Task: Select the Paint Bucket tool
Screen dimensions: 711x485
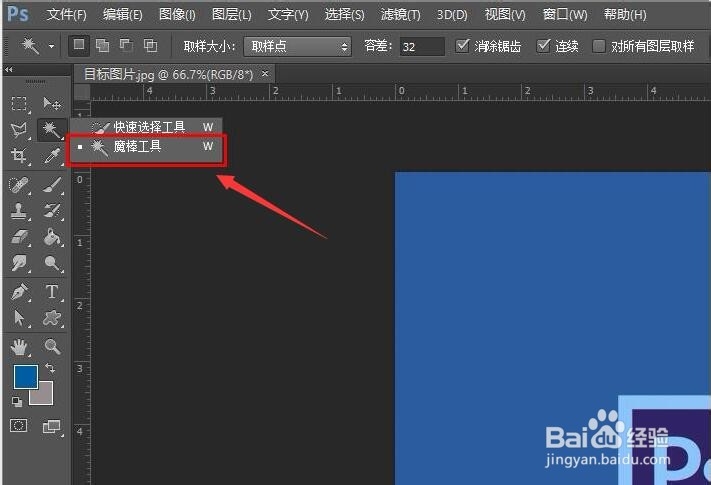Action: (52, 237)
